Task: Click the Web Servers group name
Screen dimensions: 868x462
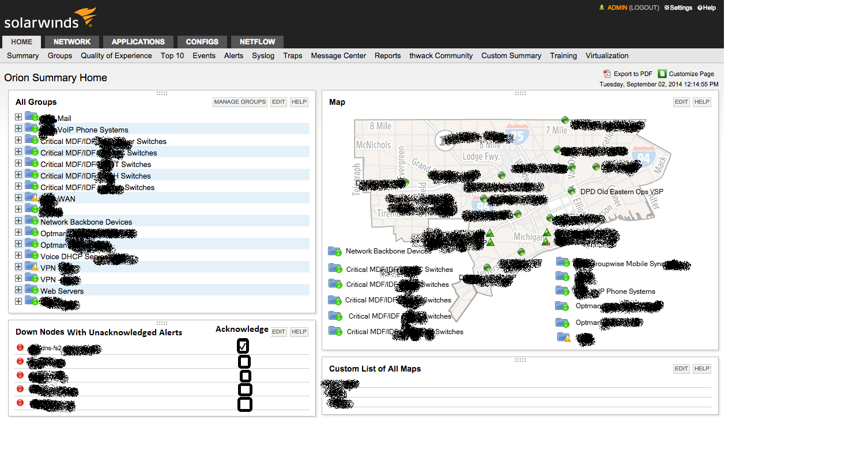Action: click(62, 291)
